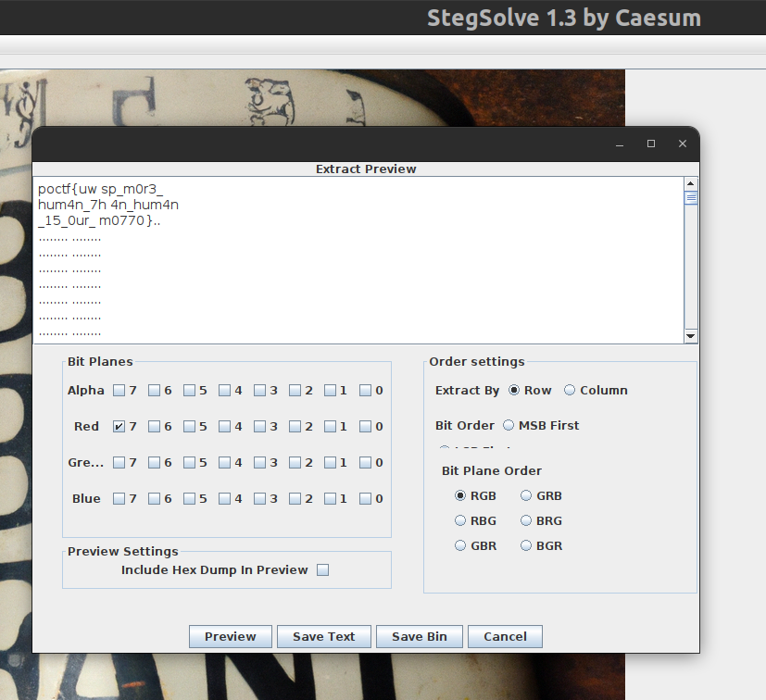Select GRB bit plane order
The image size is (766, 700).
pos(526,495)
